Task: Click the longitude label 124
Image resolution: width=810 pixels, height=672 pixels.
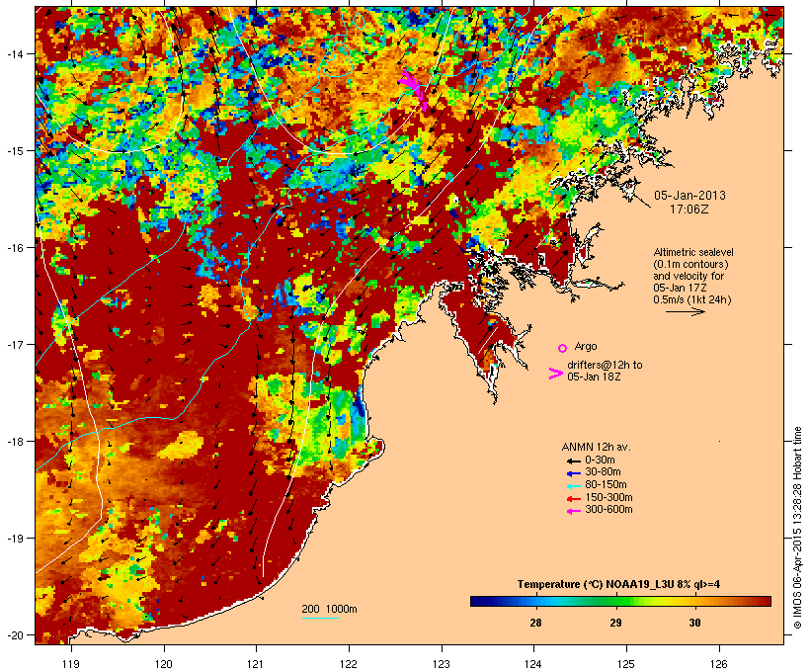Action: (533, 664)
